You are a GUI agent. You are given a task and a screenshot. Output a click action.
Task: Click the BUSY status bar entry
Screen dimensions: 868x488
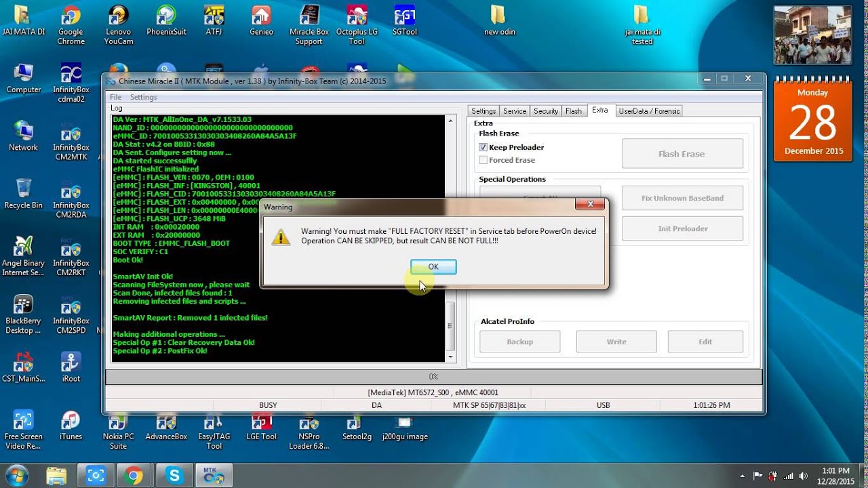point(268,405)
